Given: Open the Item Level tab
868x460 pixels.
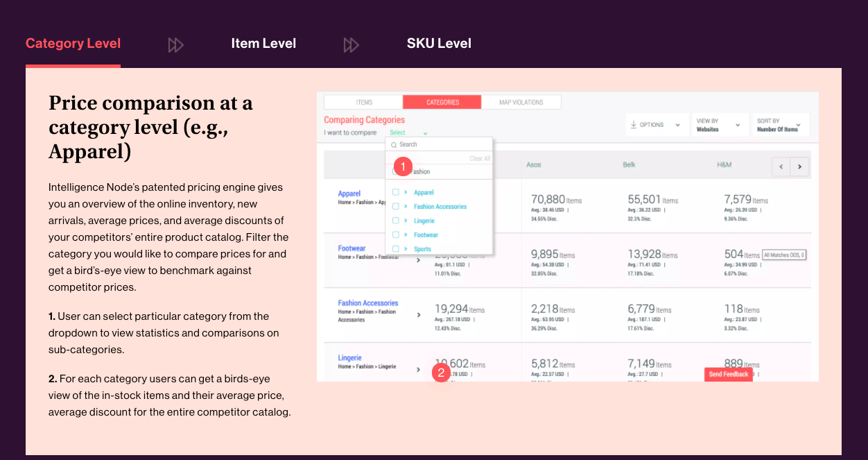Looking at the screenshot, I should pos(263,43).
